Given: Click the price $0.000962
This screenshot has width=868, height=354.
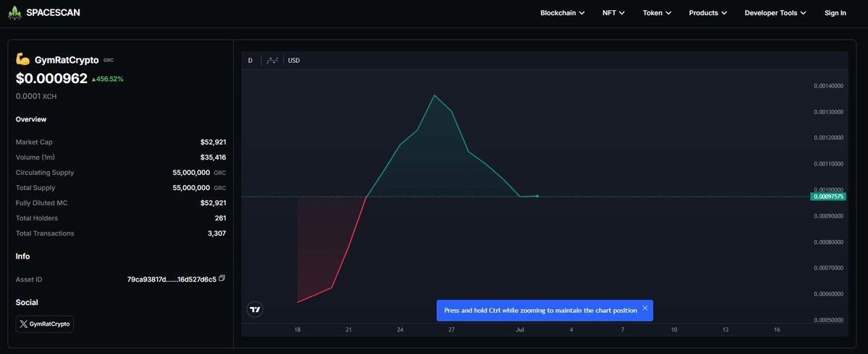Looking at the screenshot, I should point(51,78).
